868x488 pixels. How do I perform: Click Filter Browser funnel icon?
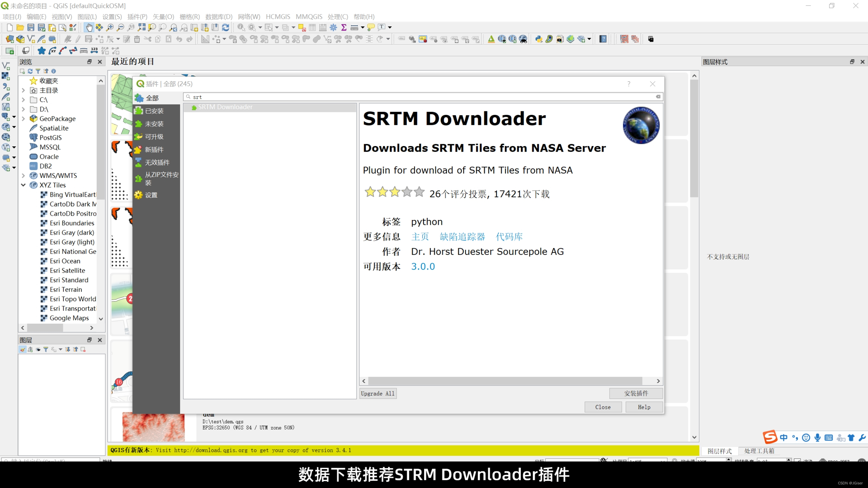pos(38,71)
